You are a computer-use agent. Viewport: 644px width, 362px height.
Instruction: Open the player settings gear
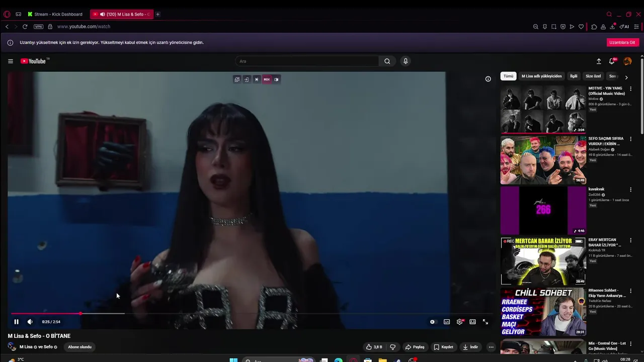(460, 322)
